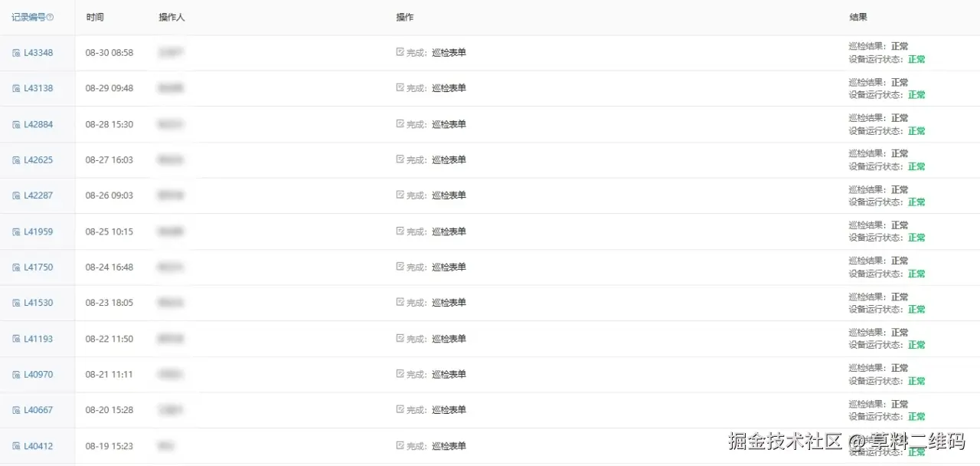Screen dimensions: 980x466
Task: Click the form icon in the 08-26 09:03 row
Action: click(x=400, y=195)
